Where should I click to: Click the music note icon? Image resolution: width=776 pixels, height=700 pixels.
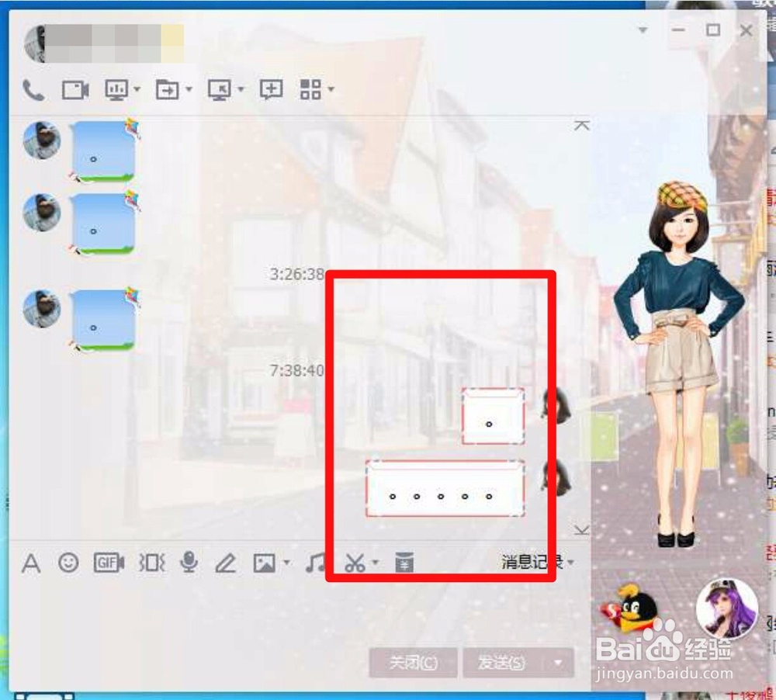[x=315, y=563]
